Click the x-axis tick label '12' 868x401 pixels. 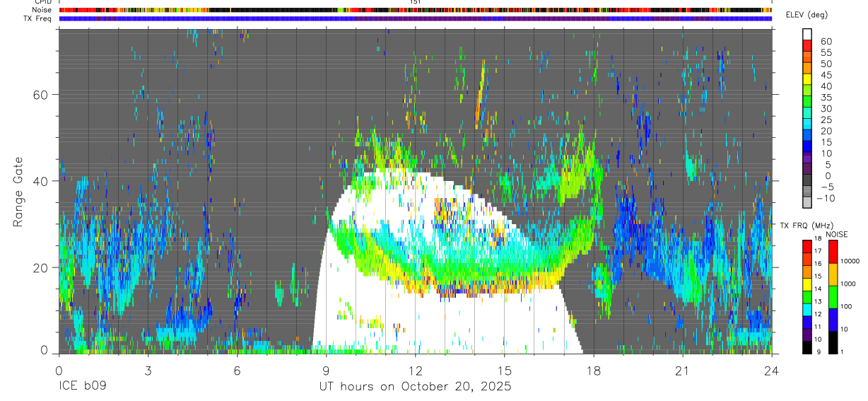click(415, 371)
